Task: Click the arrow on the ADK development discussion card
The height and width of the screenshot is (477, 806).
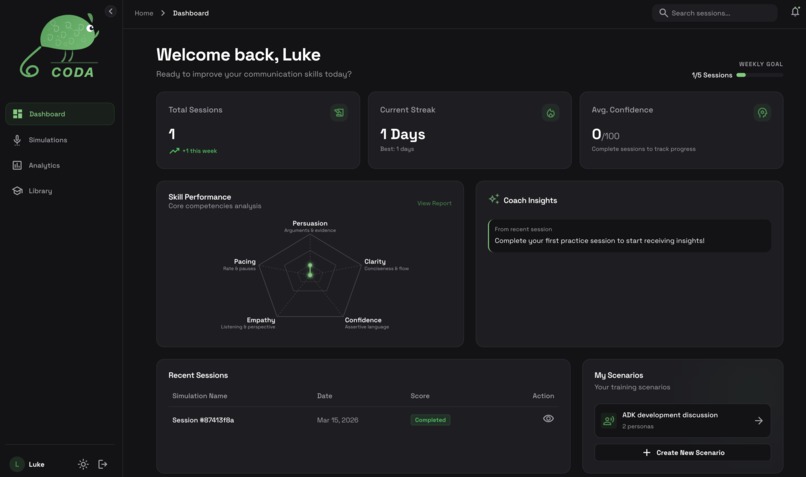Action: tap(758, 420)
